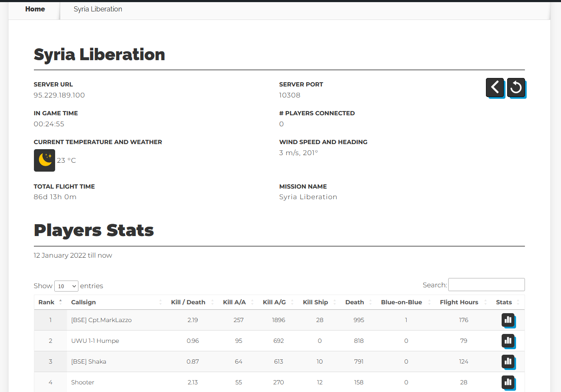The height and width of the screenshot is (392, 561).
Task: Click total flight time 86d 13h 0m
Action: coord(55,197)
